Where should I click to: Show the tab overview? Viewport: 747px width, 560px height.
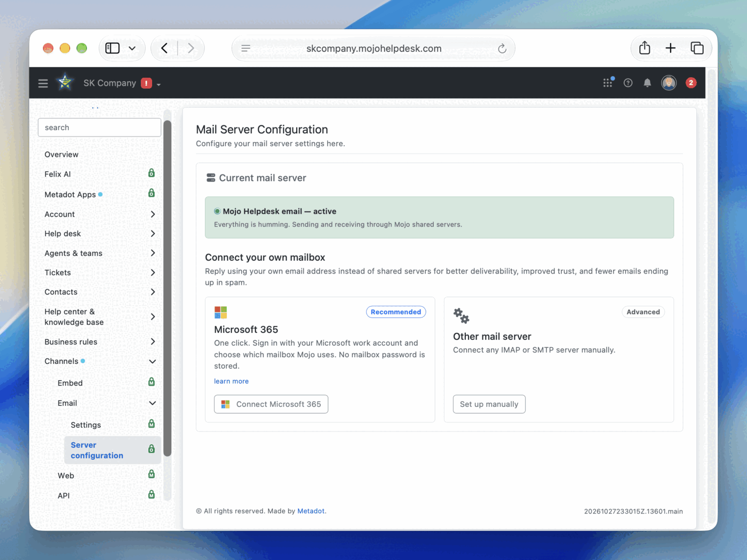(x=697, y=48)
